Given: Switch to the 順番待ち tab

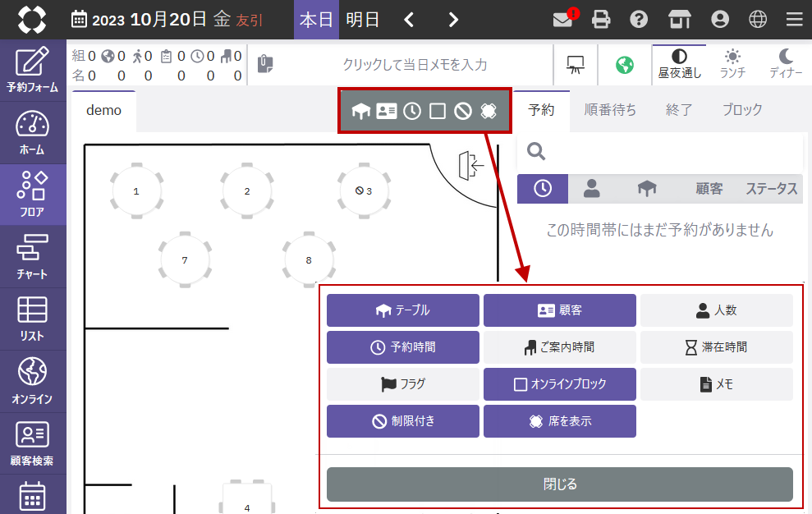Looking at the screenshot, I should point(610,110).
